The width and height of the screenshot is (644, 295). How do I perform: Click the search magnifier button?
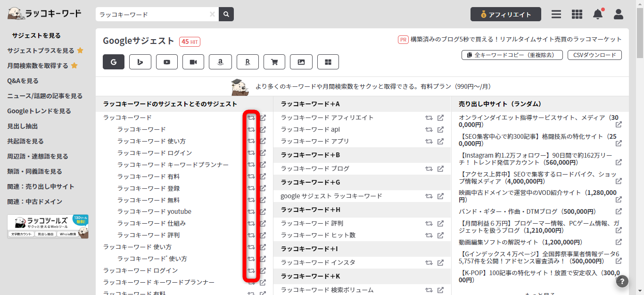click(x=226, y=14)
